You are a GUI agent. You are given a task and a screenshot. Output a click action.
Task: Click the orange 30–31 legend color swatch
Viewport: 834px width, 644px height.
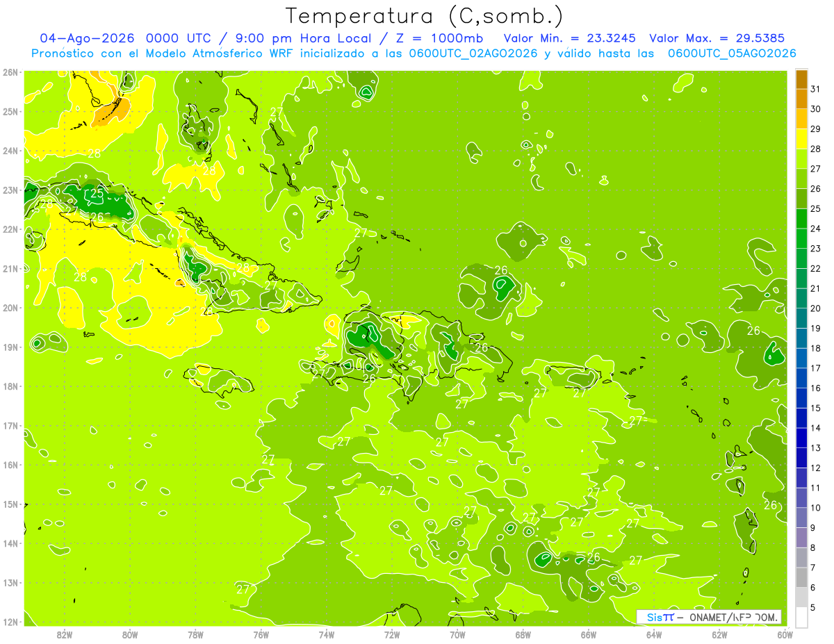pos(801,99)
